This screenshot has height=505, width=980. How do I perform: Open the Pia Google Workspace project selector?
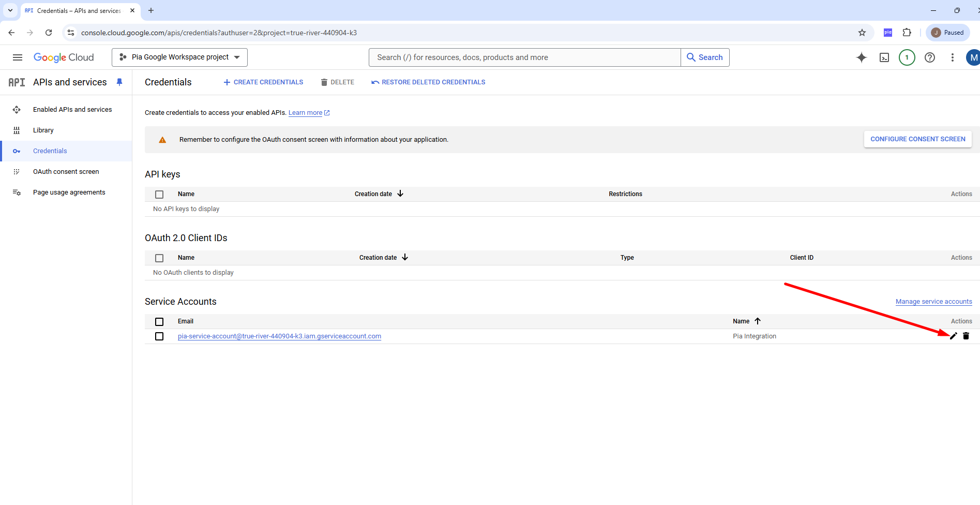pos(179,57)
